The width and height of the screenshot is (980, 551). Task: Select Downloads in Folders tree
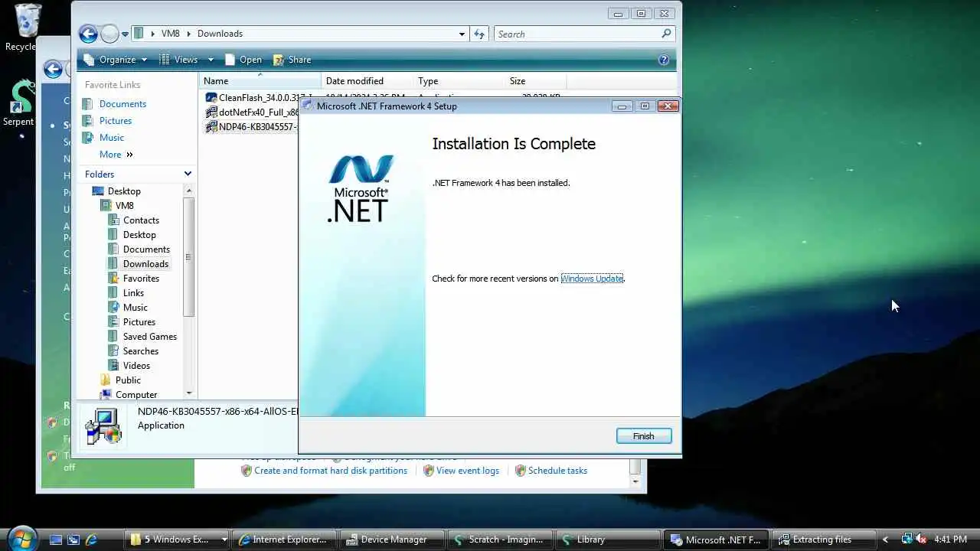point(145,264)
